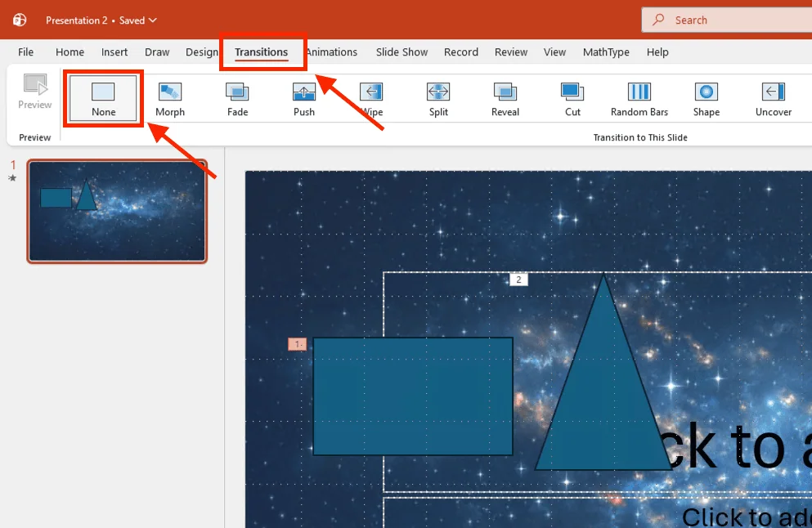Select the rectangle shape on the slide
Screen dimensions: 812x528
tap(413, 396)
